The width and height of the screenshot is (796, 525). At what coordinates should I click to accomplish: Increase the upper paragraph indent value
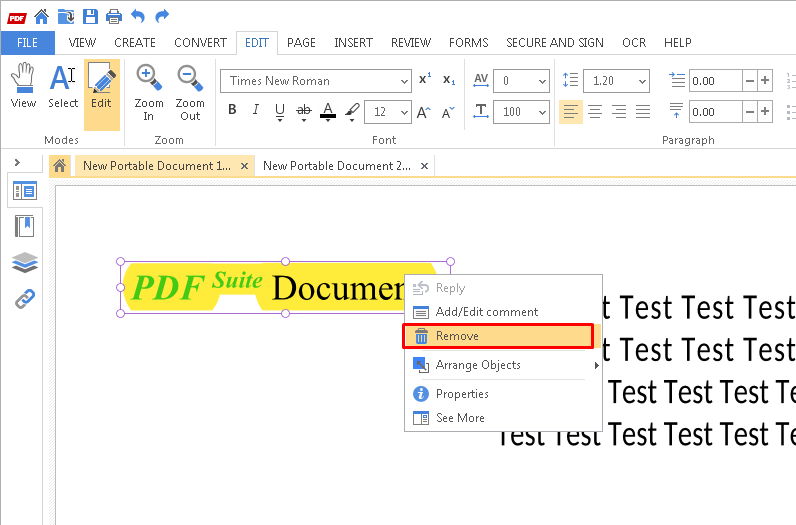[x=765, y=81]
